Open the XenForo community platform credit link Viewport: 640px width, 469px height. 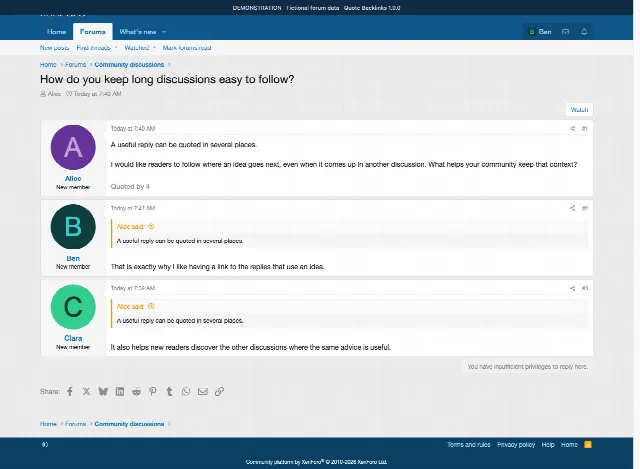(x=316, y=462)
